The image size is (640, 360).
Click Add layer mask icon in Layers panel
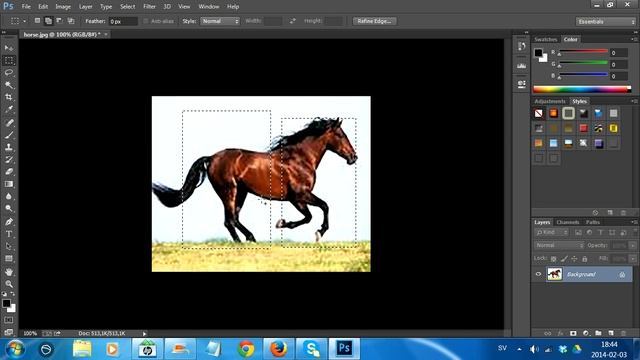coord(573,333)
